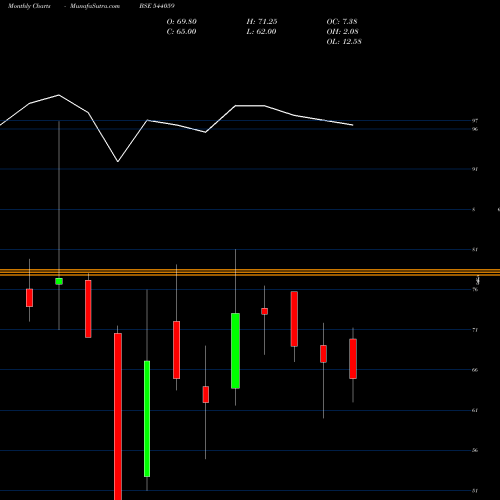The height and width of the screenshot is (500, 500).
Task: Click the price axis label 71
Action: click(x=475, y=330)
